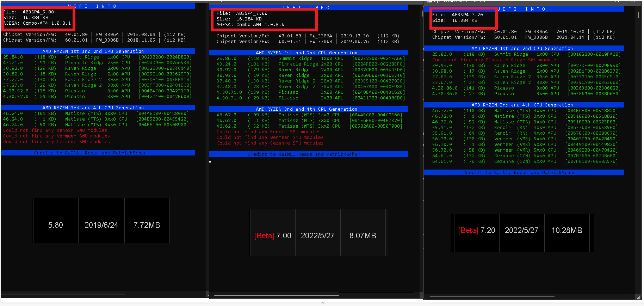Click 46.62.0 Matisse row sized 109 KB

coord(309,115)
